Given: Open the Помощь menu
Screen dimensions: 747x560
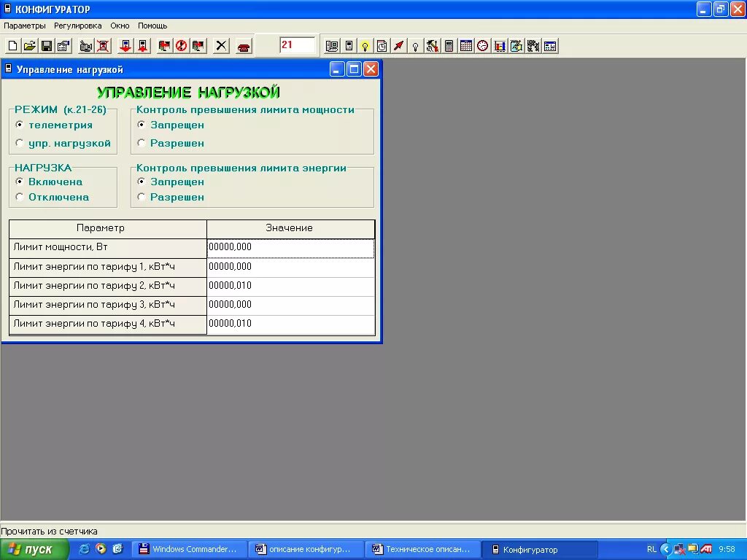Looking at the screenshot, I should [x=152, y=26].
